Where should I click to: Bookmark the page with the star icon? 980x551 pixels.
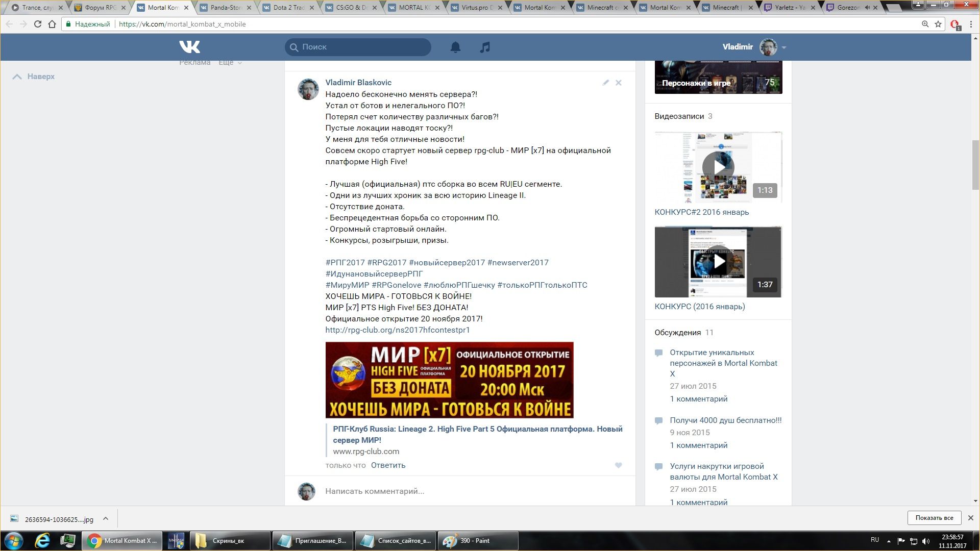938,24
